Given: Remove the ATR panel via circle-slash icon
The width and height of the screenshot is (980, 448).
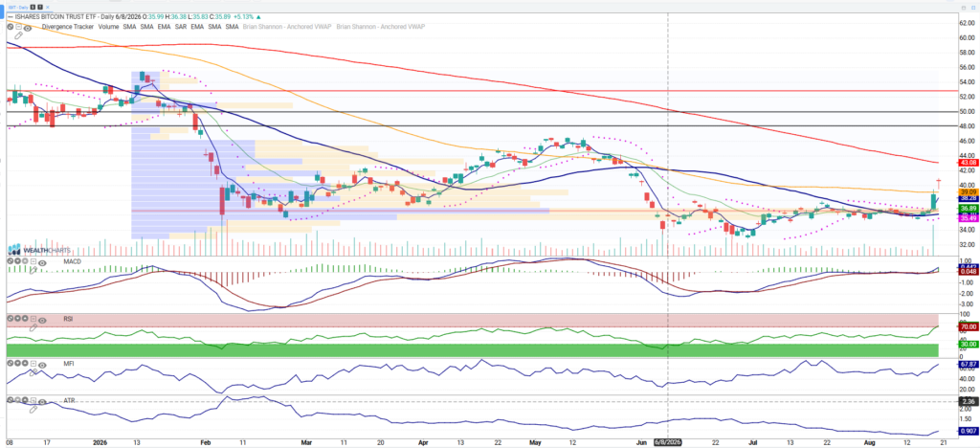Looking at the screenshot, I should point(10,400).
